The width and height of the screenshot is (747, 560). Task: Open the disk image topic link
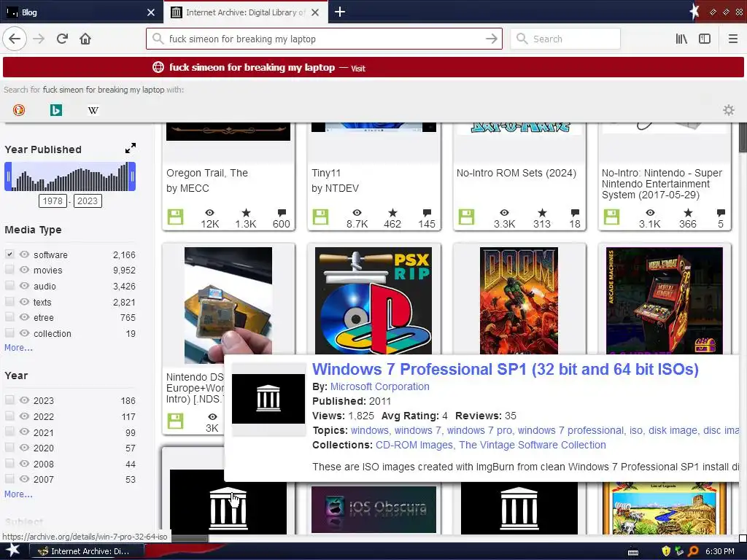(x=673, y=430)
